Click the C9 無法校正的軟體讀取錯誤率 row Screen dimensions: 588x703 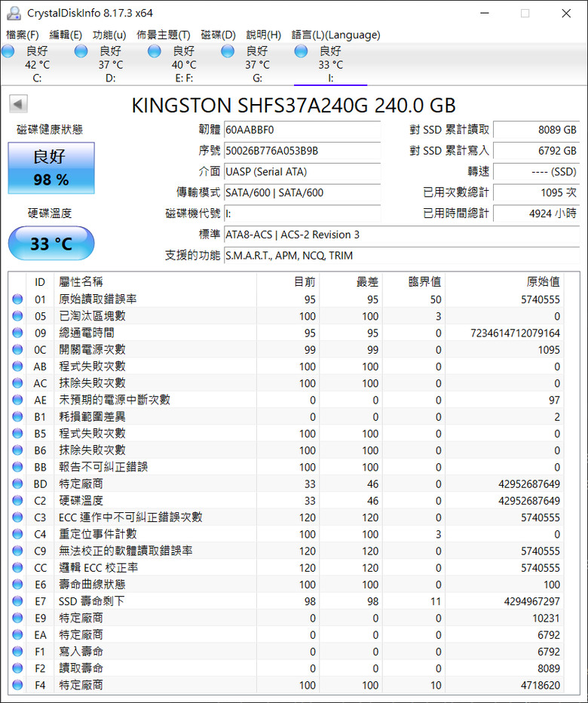tap(286, 551)
